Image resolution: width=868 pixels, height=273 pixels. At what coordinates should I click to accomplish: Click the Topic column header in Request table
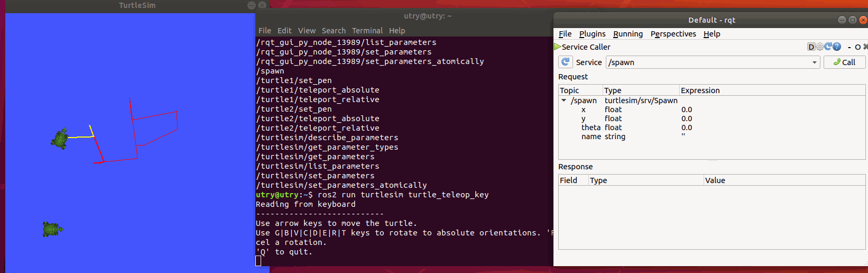pyautogui.click(x=580, y=90)
